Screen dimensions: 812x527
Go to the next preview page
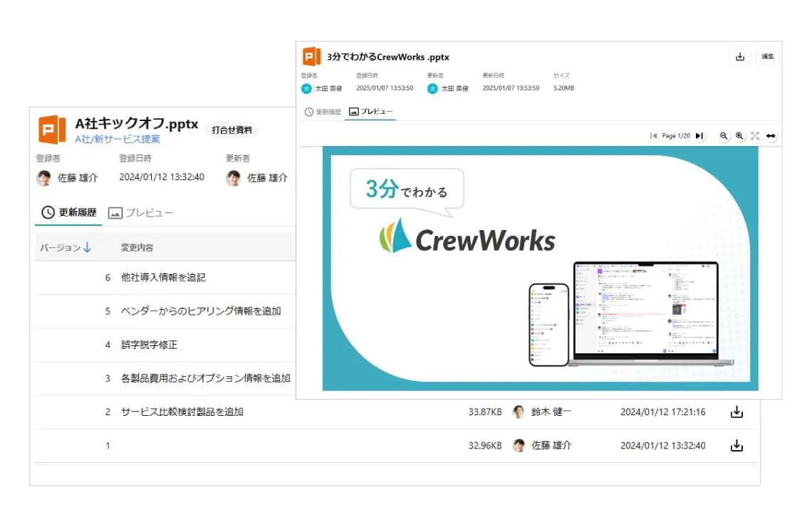pos(699,136)
